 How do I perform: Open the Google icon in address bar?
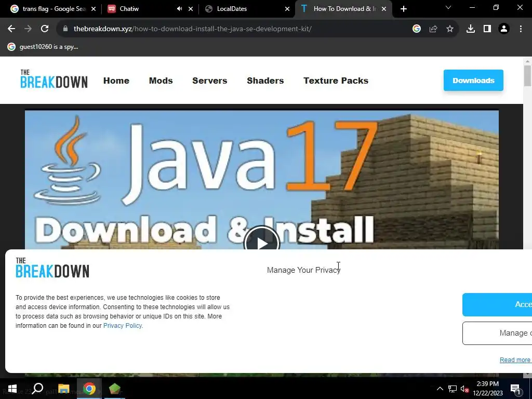pyautogui.click(x=417, y=29)
